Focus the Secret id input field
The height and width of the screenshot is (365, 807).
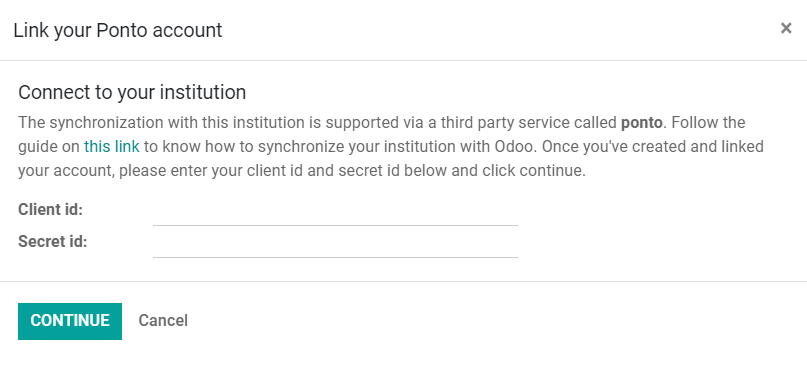(x=335, y=246)
